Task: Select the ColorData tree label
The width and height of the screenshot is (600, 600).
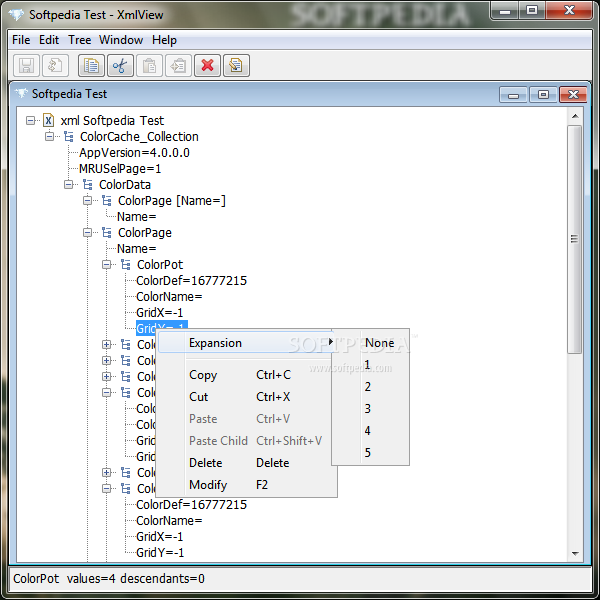Action: tap(125, 185)
